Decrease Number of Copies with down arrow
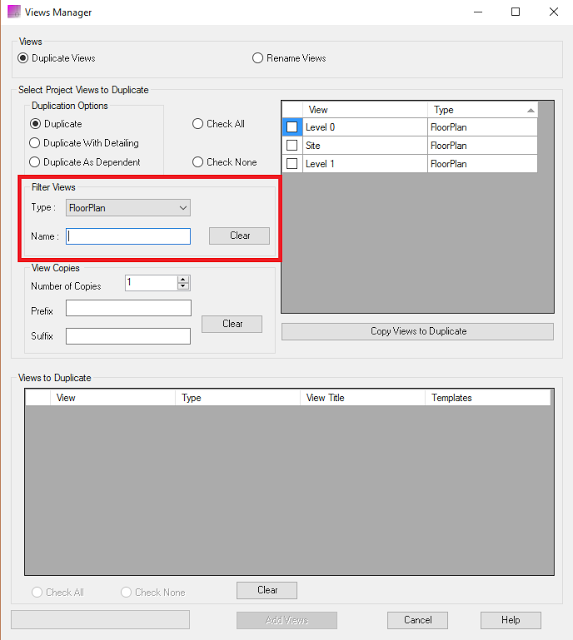The image size is (573, 640). pyautogui.click(x=183, y=286)
